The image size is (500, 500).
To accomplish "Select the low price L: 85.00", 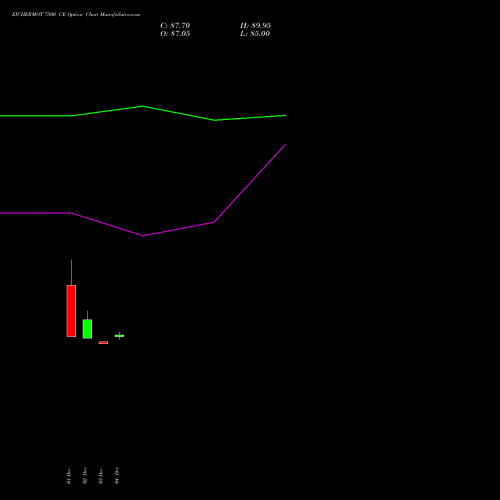I will pos(255,34).
